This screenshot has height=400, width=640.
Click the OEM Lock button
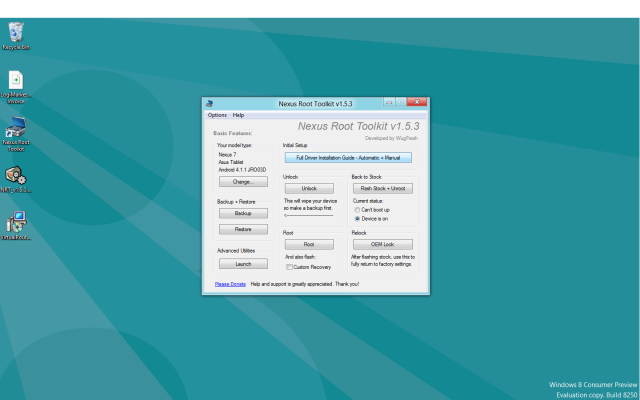tap(383, 244)
